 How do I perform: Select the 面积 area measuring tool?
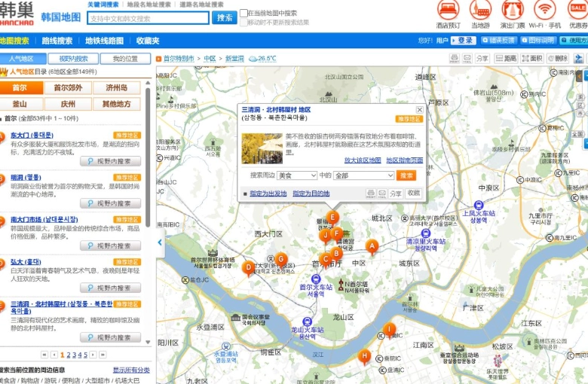click(532, 59)
